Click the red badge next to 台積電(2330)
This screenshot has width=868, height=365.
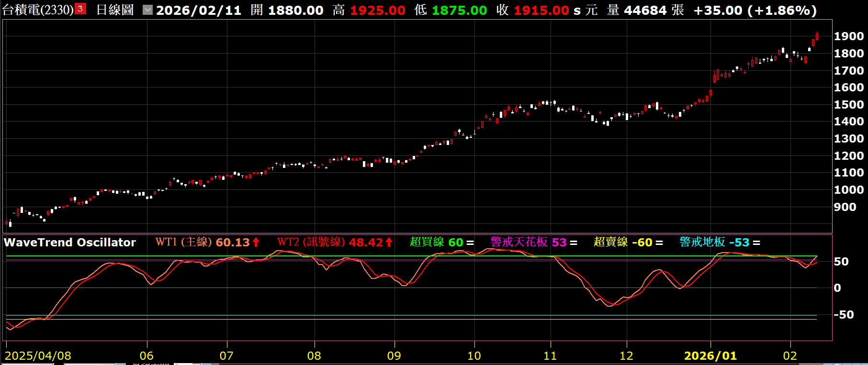pyautogui.click(x=80, y=9)
